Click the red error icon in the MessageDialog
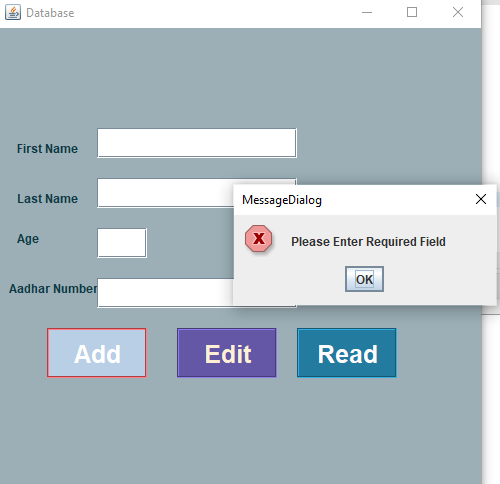Image resolution: width=500 pixels, height=484 pixels. (x=259, y=238)
